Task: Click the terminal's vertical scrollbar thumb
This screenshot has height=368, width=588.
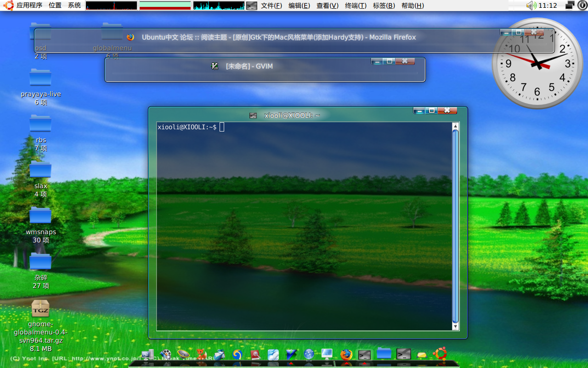Action: coord(455,226)
